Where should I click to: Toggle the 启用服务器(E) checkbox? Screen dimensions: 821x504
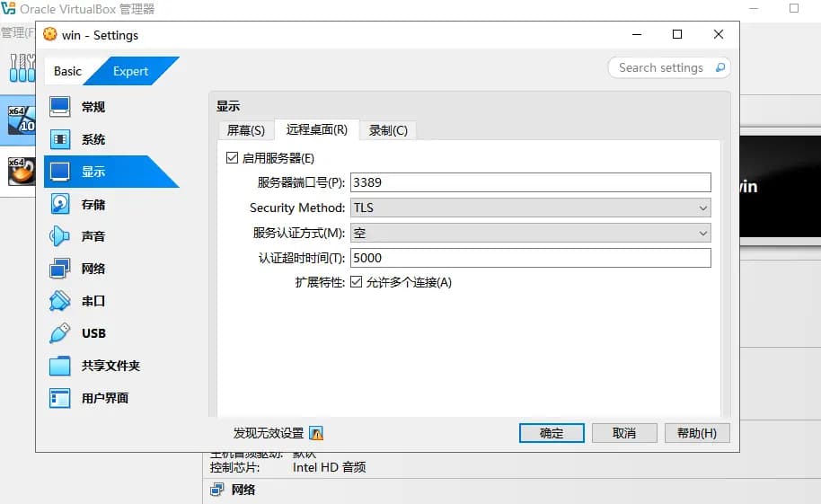click(232, 158)
